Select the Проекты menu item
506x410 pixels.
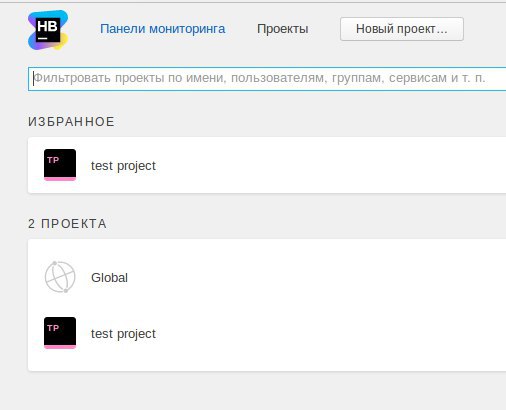tap(282, 29)
